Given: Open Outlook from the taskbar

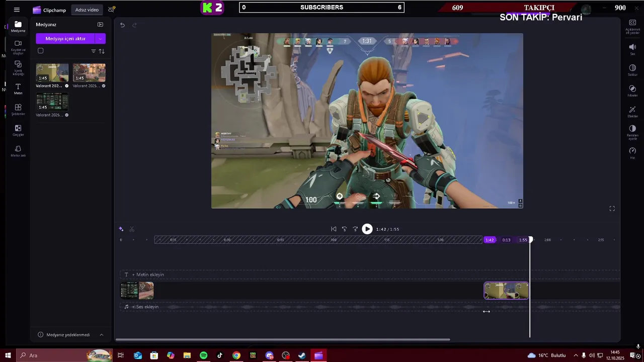Looking at the screenshot, I should point(137,355).
